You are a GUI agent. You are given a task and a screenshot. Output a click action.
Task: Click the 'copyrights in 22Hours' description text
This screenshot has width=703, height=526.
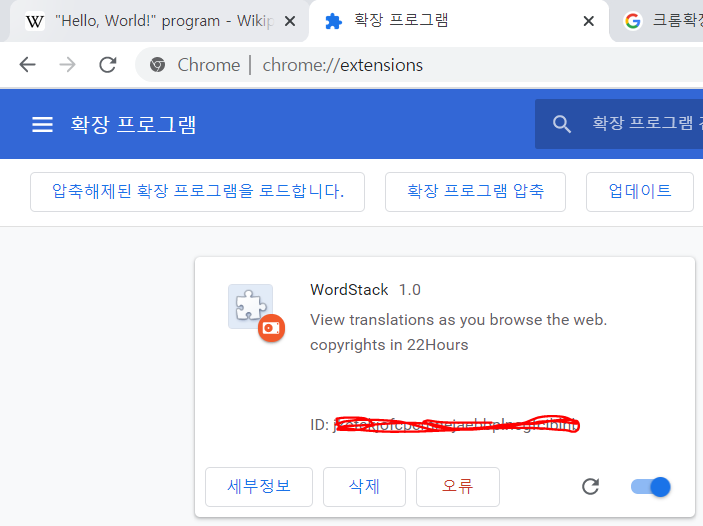(x=389, y=345)
